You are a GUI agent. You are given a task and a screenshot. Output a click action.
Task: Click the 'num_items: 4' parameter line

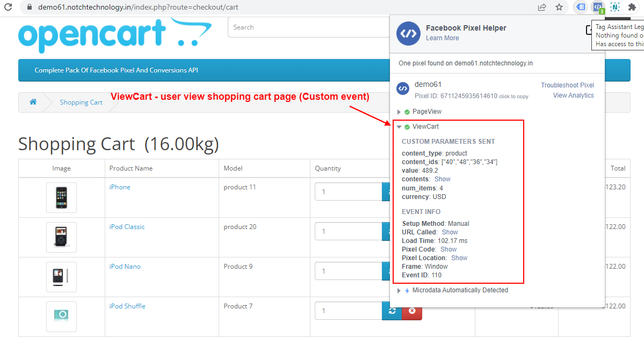pyautogui.click(x=422, y=188)
